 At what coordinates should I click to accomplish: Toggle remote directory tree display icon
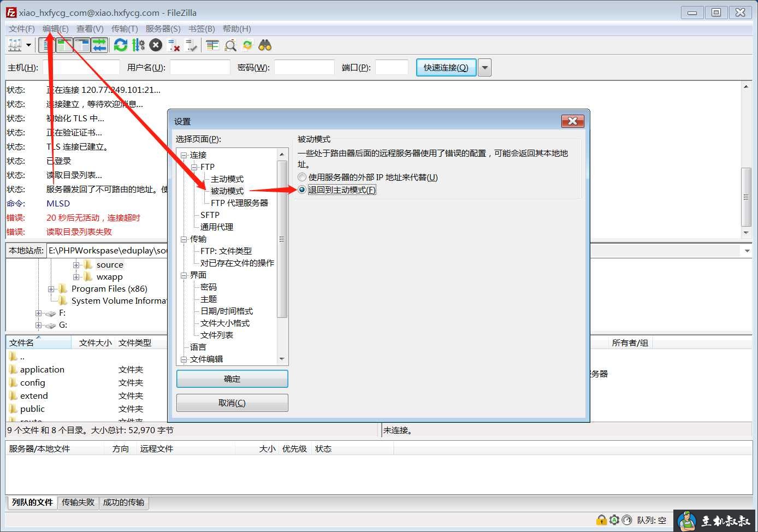pos(82,45)
